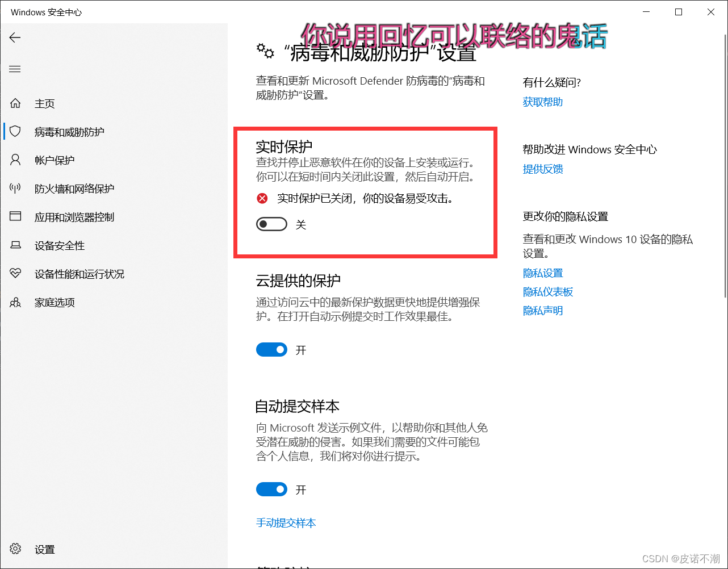The width and height of the screenshot is (728, 569).
Task: Click the heart icon for 设备性能和运行状况
Action: point(15,274)
